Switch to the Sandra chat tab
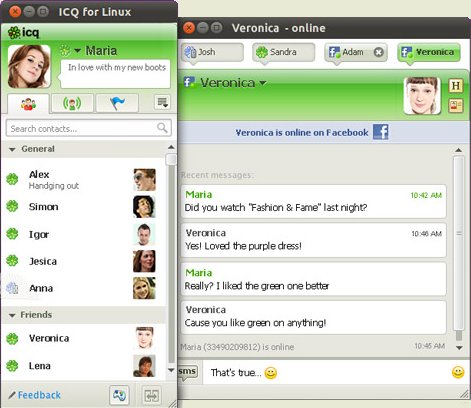This screenshot has height=408, width=471. (x=283, y=52)
